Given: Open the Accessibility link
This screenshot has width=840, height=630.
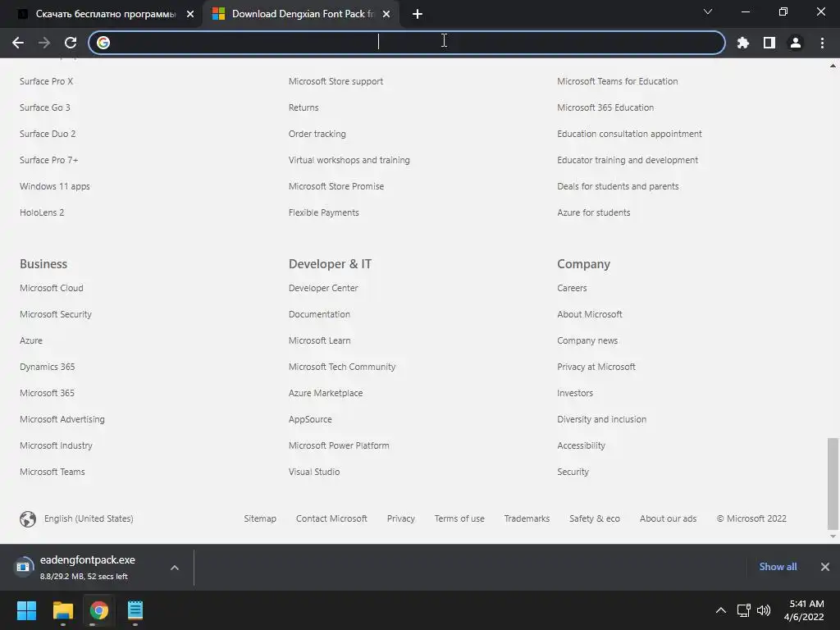Looking at the screenshot, I should click(x=581, y=445).
